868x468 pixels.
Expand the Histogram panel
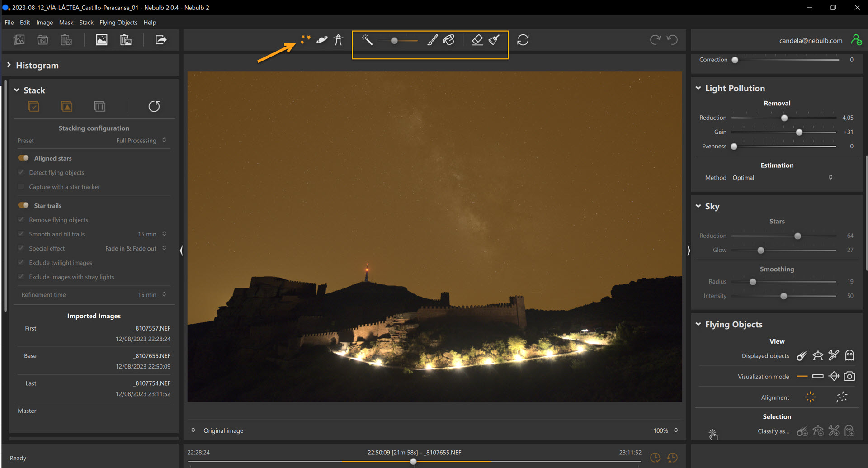pyautogui.click(x=9, y=66)
